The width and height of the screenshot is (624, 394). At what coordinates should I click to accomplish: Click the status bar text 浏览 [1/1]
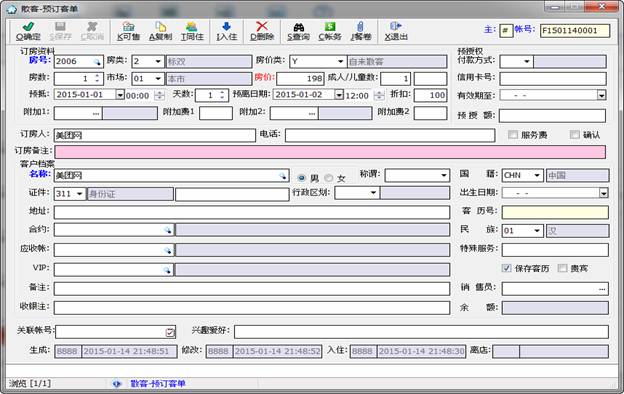[x=30, y=384]
